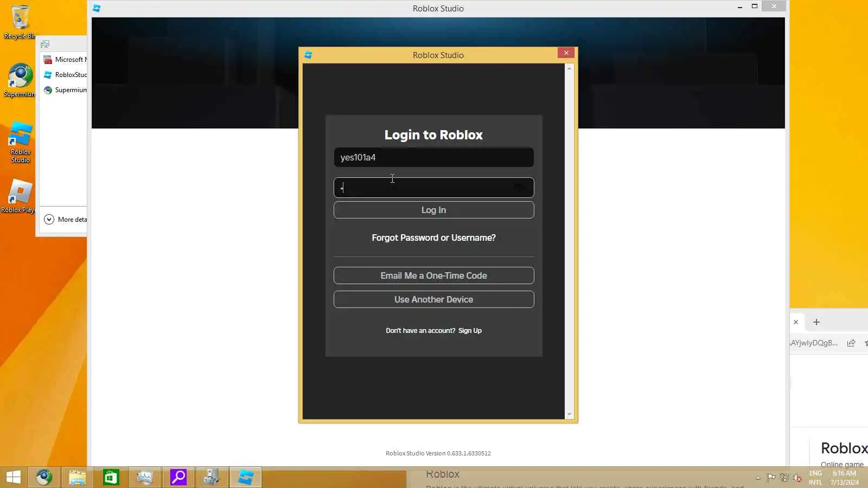The width and height of the screenshot is (868, 488).
Task: Click login dialog scrollbar down arrow
Action: coord(569,414)
